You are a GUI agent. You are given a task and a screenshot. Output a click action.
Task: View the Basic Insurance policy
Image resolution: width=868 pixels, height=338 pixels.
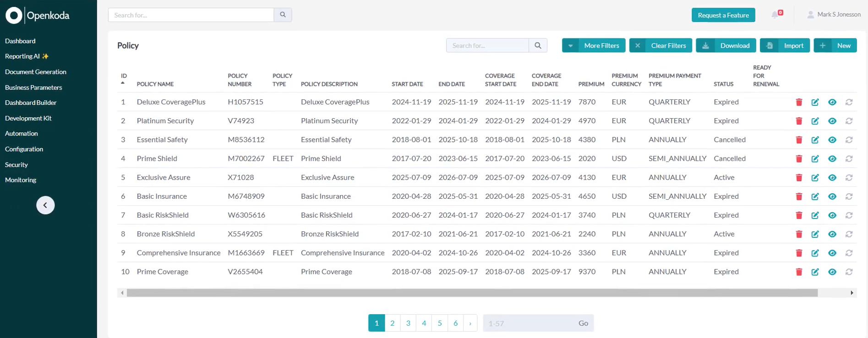click(832, 196)
